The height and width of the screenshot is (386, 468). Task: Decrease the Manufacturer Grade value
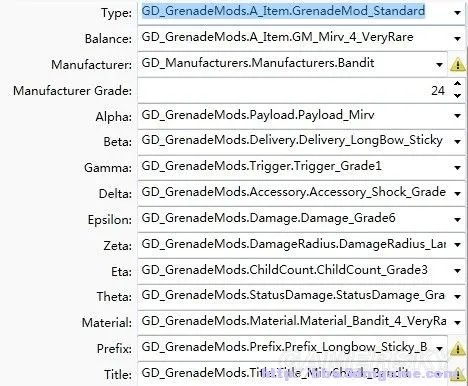(458, 96)
